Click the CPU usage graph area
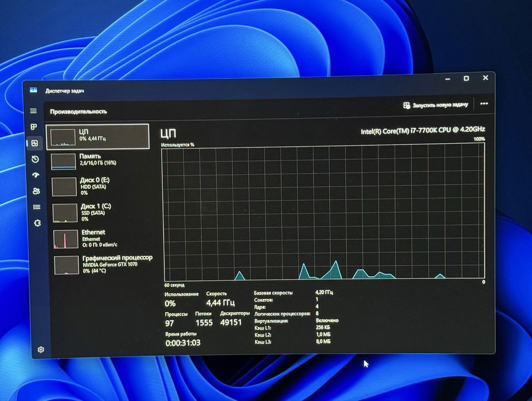 pyautogui.click(x=324, y=212)
